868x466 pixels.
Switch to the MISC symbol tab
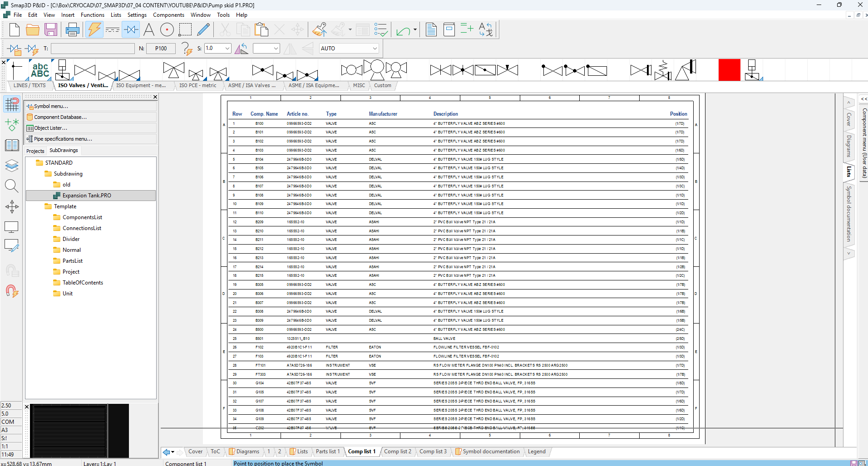pos(359,85)
